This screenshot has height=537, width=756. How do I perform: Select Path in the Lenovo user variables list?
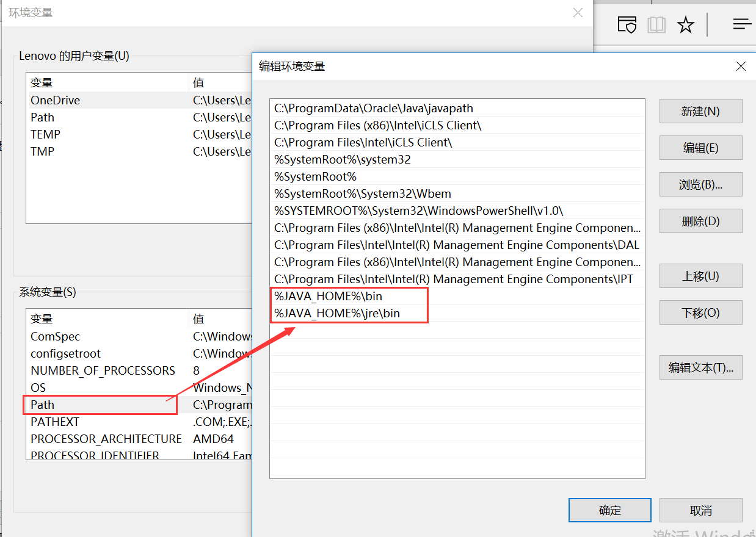(x=140, y=117)
